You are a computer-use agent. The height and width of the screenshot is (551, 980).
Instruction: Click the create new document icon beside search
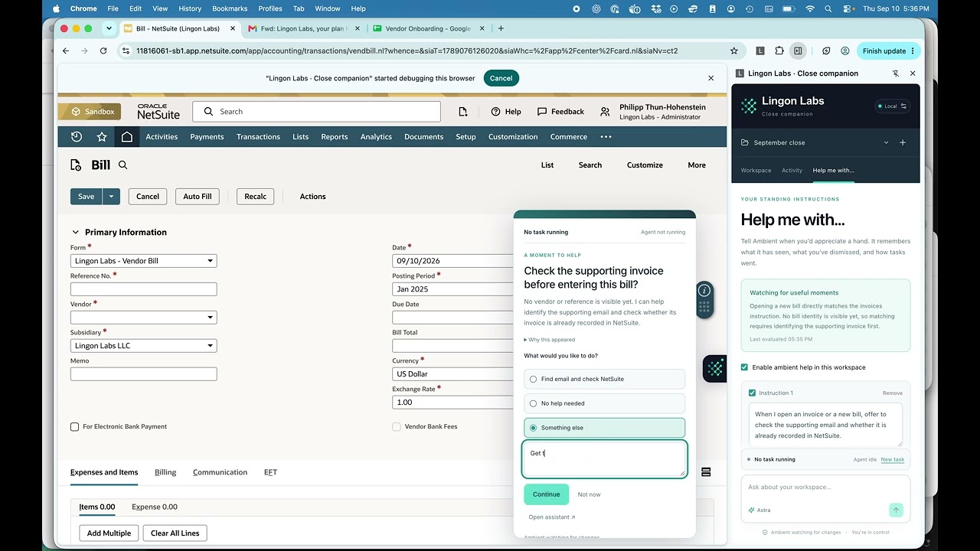pos(463,111)
